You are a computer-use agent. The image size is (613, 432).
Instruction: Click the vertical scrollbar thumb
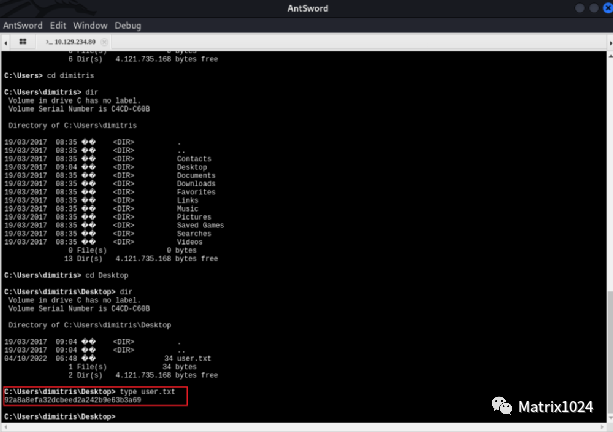(x=610, y=352)
